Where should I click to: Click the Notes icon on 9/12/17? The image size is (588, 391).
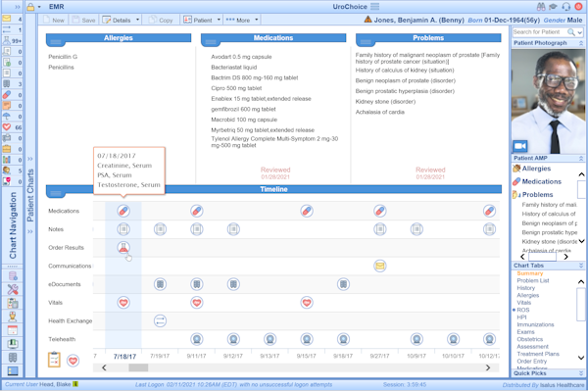233,229
